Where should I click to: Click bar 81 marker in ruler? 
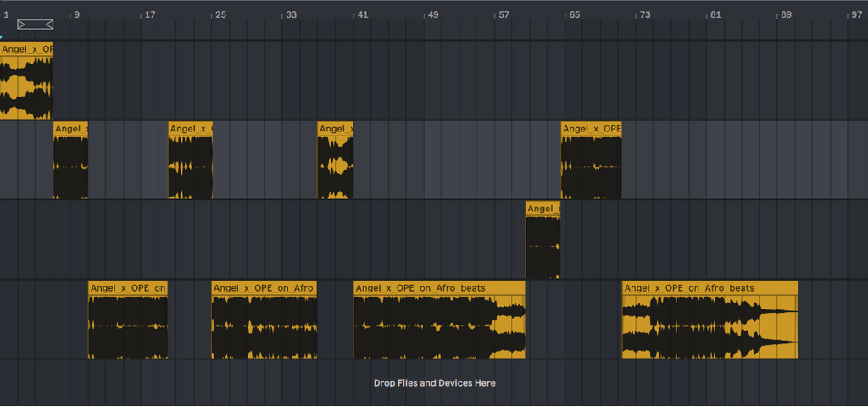pos(715,15)
